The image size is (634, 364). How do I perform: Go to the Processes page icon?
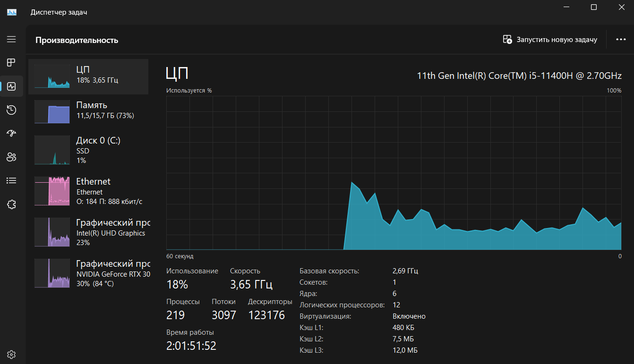point(11,62)
